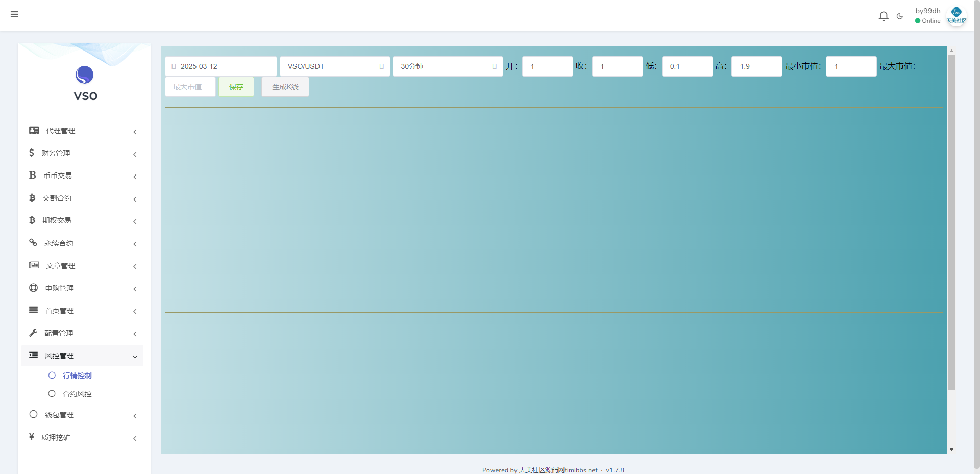Toggle the hamburger sidebar menu icon
Image resolution: width=980 pixels, height=474 pixels.
tap(14, 14)
